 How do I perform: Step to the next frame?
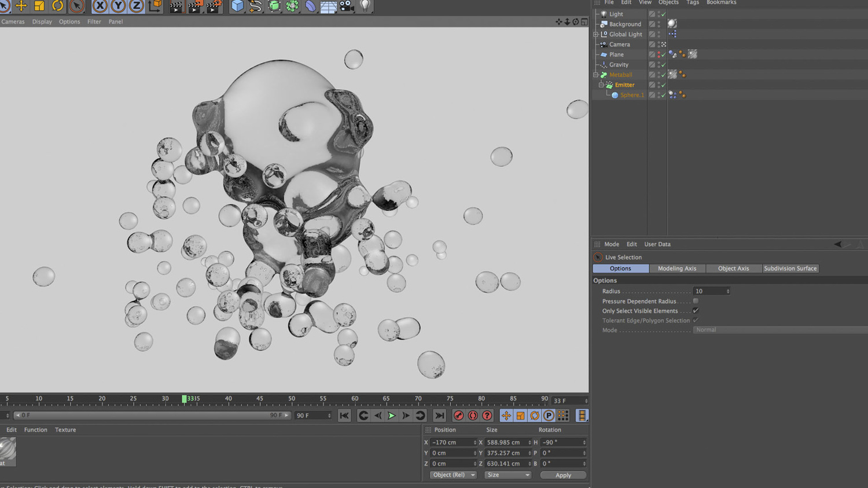click(x=406, y=416)
